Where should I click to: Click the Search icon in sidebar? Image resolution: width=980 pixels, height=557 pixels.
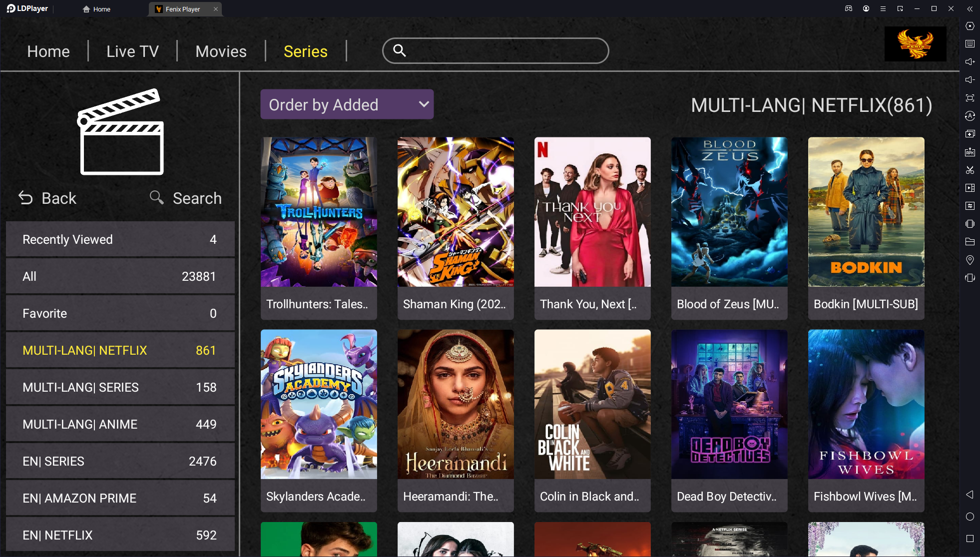(x=156, y=197)
